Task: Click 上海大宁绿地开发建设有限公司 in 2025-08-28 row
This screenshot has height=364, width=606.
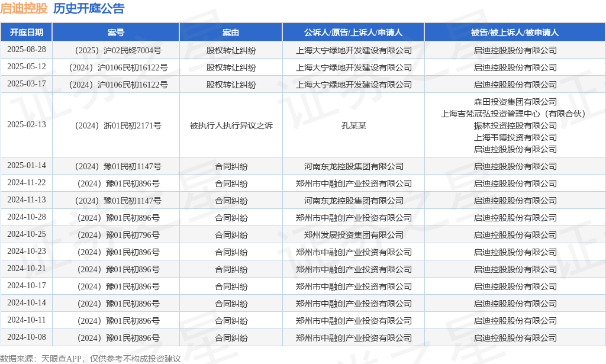Action: point(353,50)
